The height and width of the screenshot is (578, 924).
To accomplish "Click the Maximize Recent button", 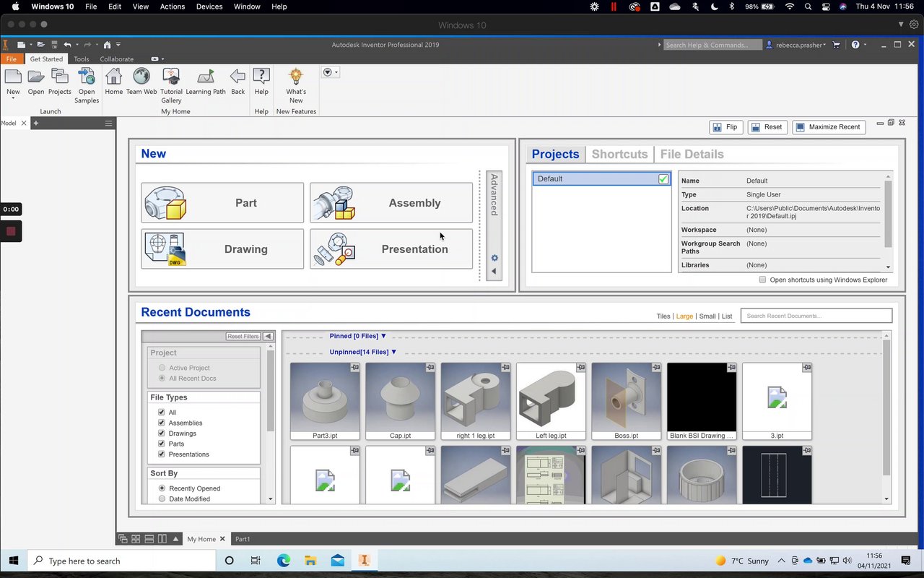I will coord(829,127).
